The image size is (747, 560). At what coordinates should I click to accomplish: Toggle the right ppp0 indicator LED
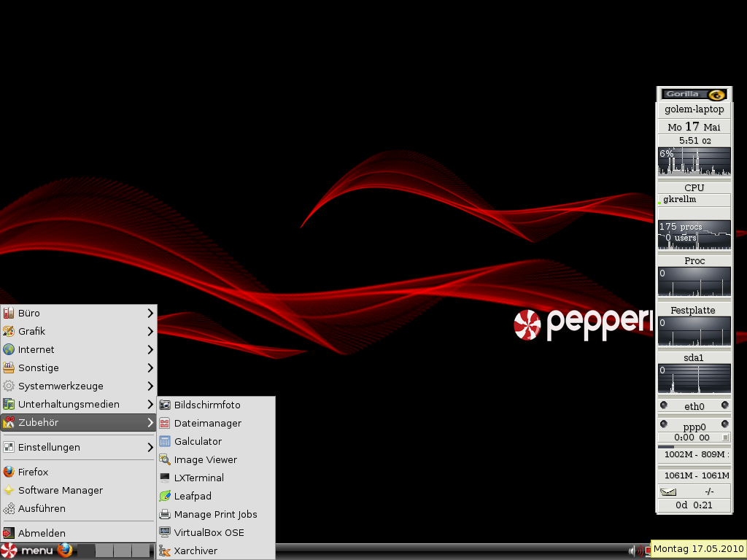pos(725,424)
